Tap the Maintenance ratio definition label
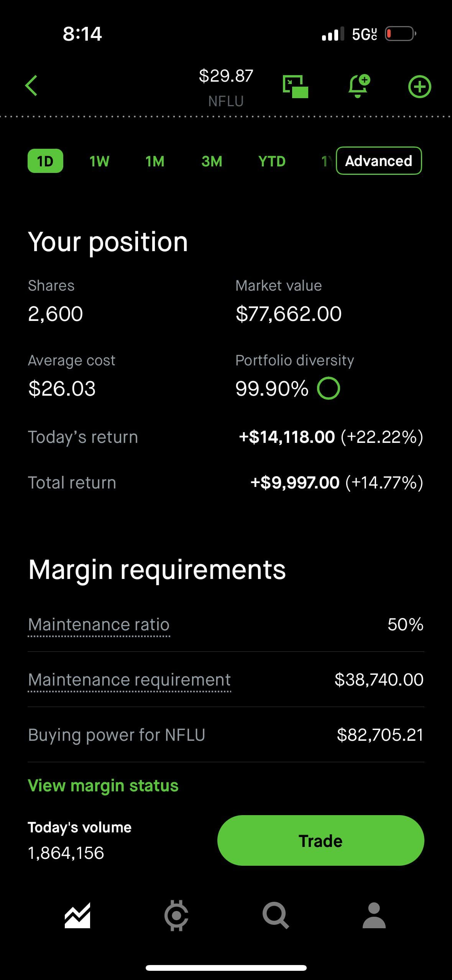 pos(99,625)
